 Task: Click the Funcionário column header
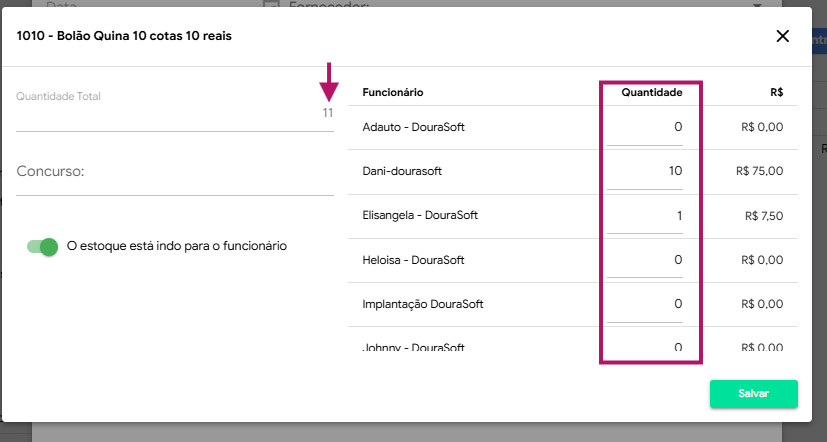tap(393, 92)
